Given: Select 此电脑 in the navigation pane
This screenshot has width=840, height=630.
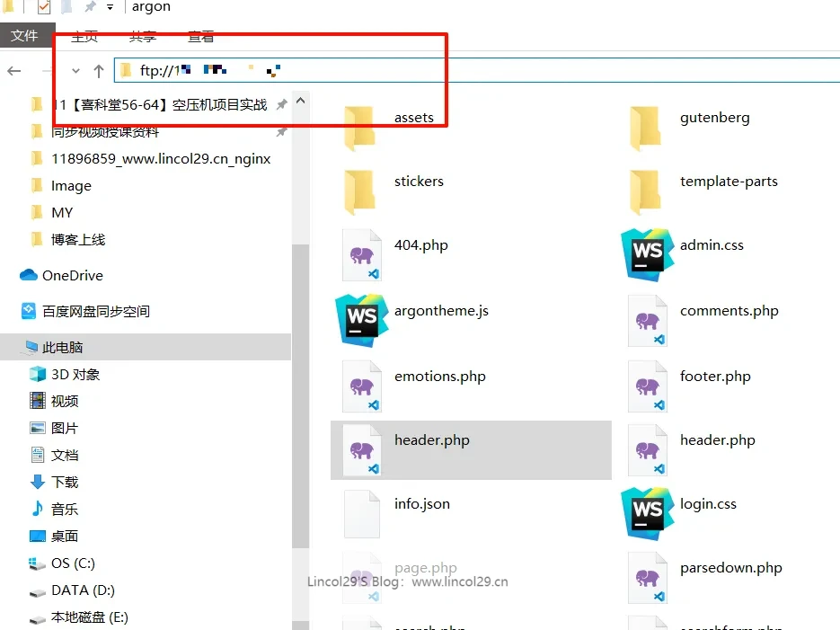Looking at the screenshot, I should coord(62,347).
